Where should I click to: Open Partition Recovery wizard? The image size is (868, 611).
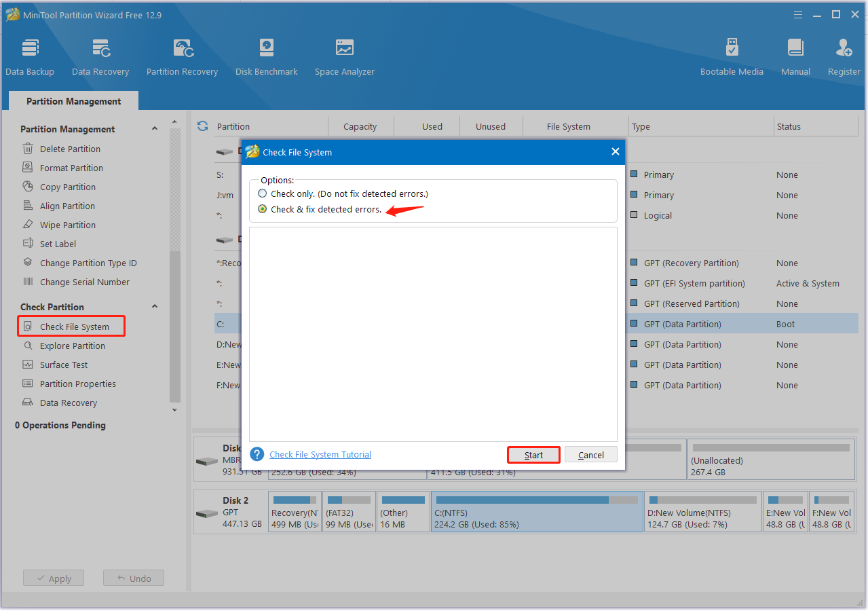click(x=182, y=58)
